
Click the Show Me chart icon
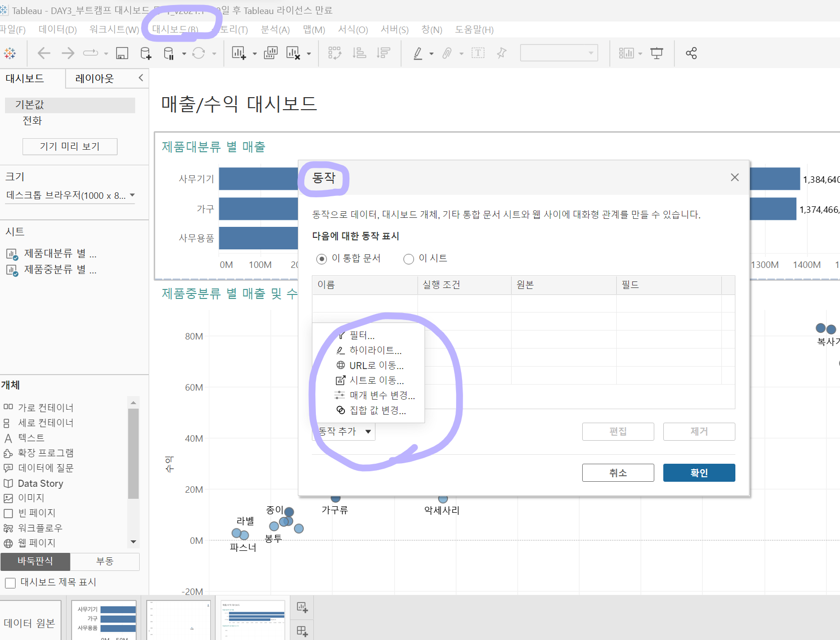(x=626, y=53)
